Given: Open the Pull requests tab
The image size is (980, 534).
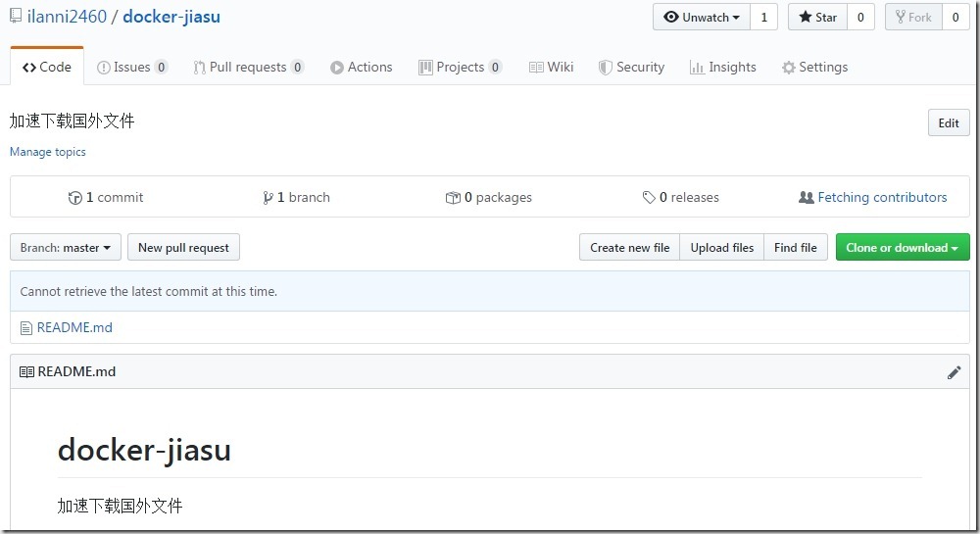Looking at the screenshot, I should click(x=248, y=68).
